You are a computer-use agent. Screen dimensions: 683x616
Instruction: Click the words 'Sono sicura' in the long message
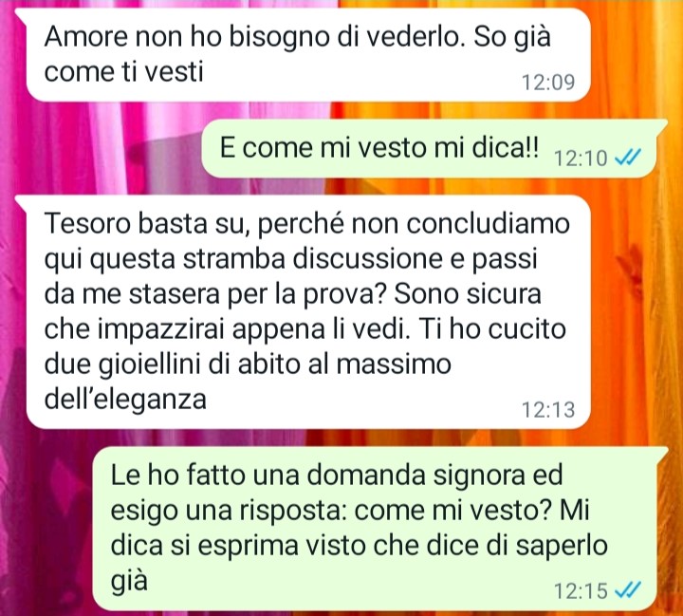tap(468, 294)
